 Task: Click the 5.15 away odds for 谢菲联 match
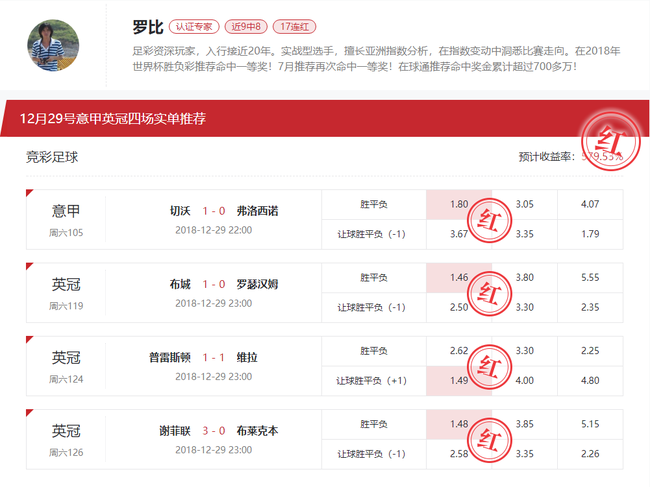point(590,424)
